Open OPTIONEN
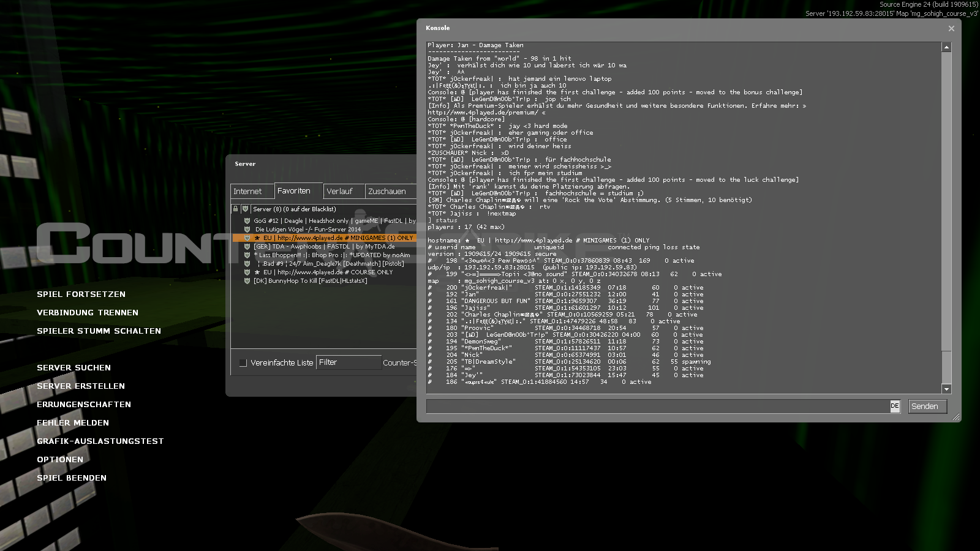 coord(60,460)
